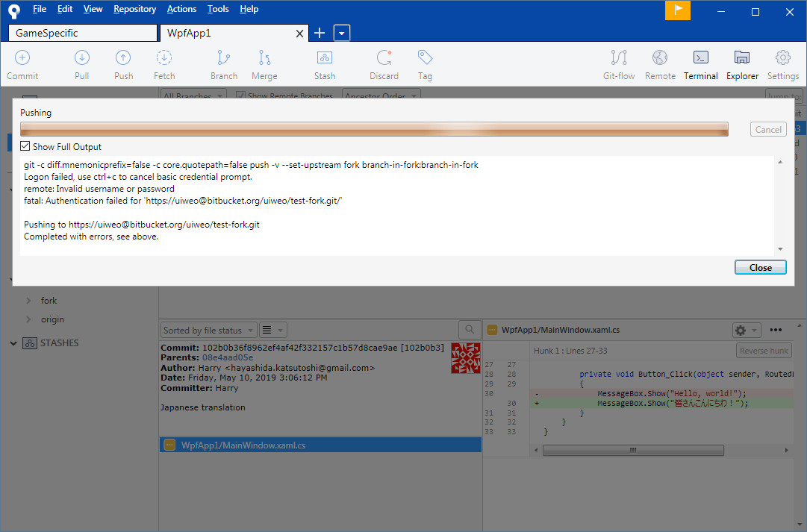The image size is (807, 532).
Task: Click the Fetch toolbar icon
Action: tap(164, 57)
